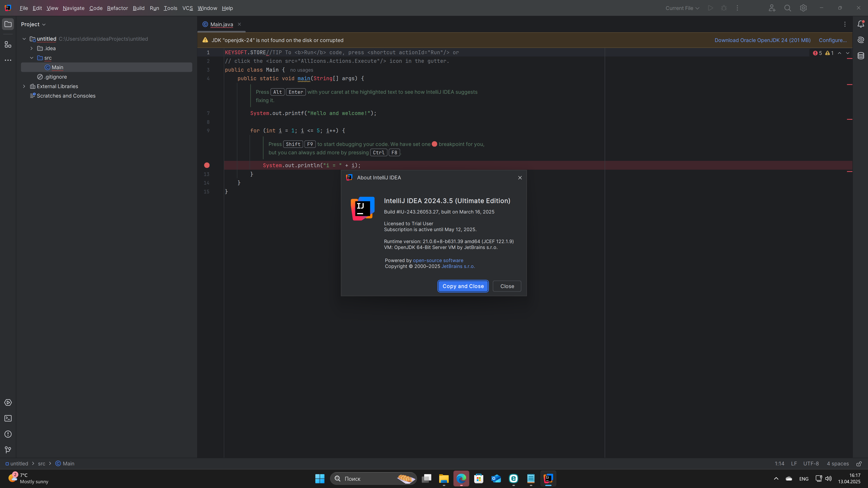Open the Navigate menu
Image resolution: width=868 pixels, height=488 pixels.
73,8
